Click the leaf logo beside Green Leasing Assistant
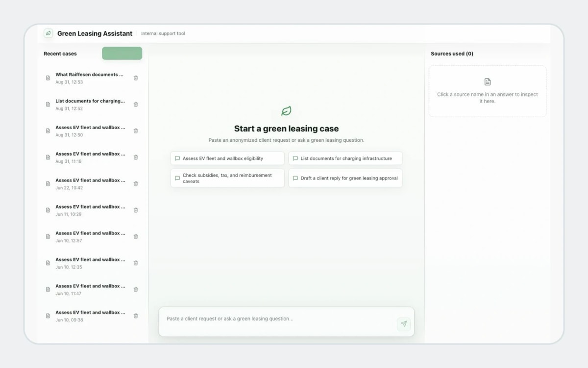The width and height of the screenshot is (588, 368). (48, 33)
